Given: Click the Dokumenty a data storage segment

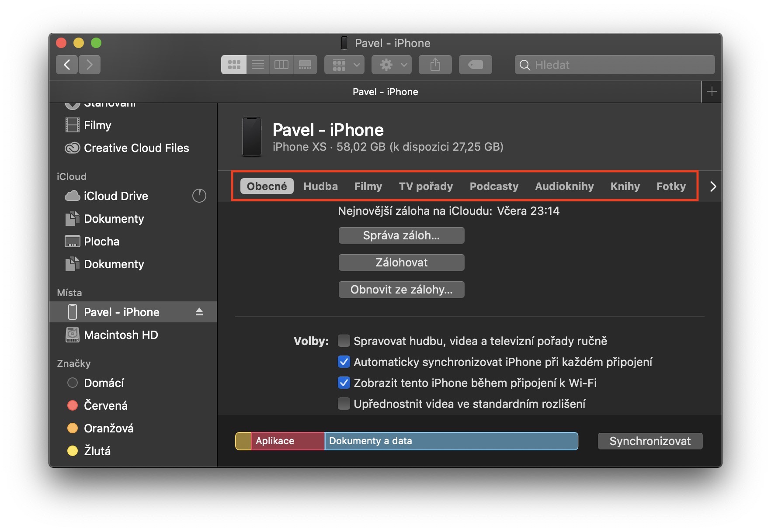Looking at the screenshot, I should point(451,441).
